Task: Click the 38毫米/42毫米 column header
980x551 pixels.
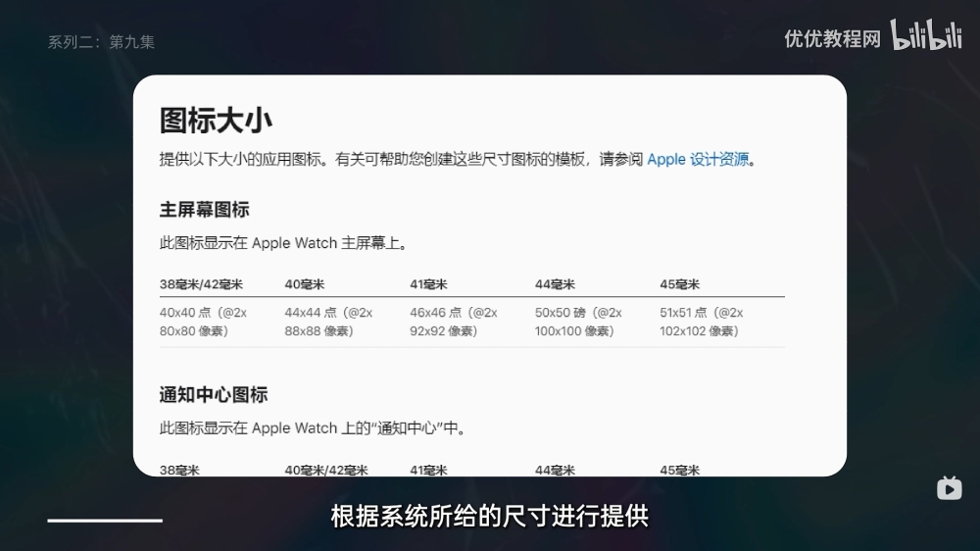Action: (x=201, y=284)
